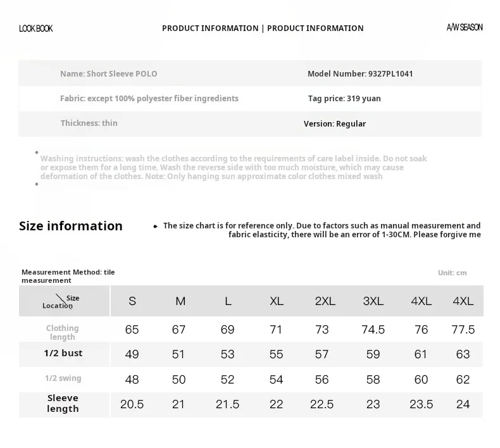The image size is (500, 448).
Task: Click the Size information heading
Action: coord(71,226)
